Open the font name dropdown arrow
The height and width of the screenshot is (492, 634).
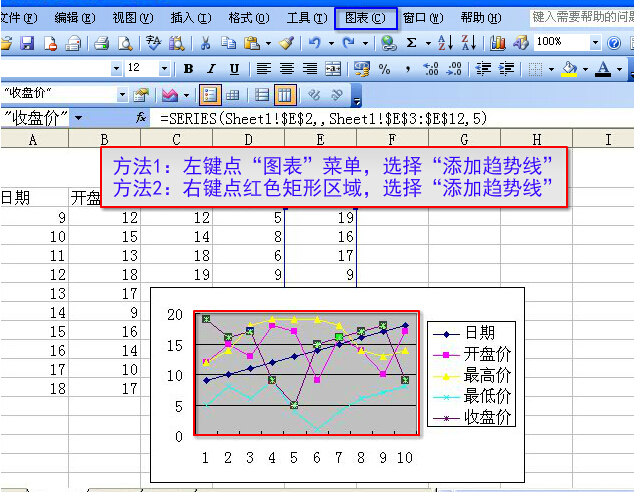tap(116, 69)
